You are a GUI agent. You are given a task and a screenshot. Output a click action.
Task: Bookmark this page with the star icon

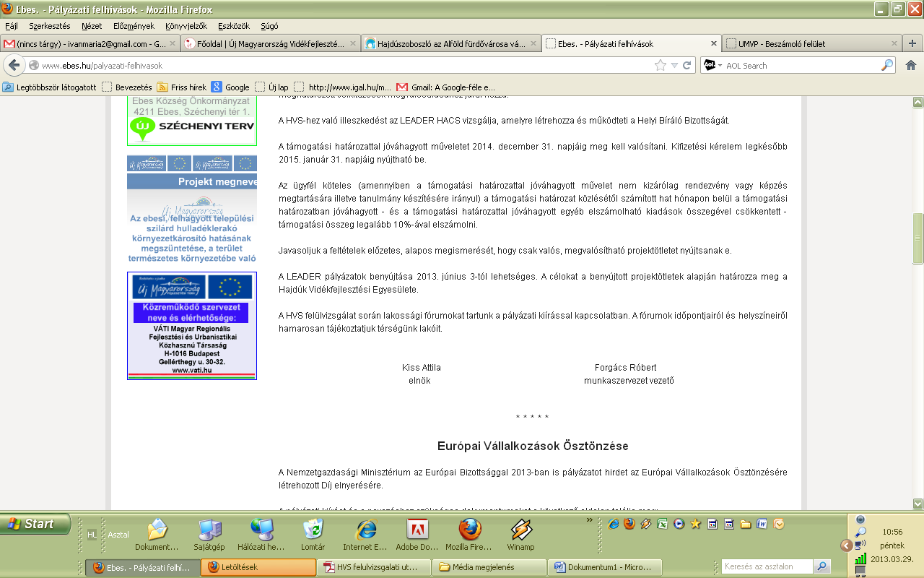660,66
